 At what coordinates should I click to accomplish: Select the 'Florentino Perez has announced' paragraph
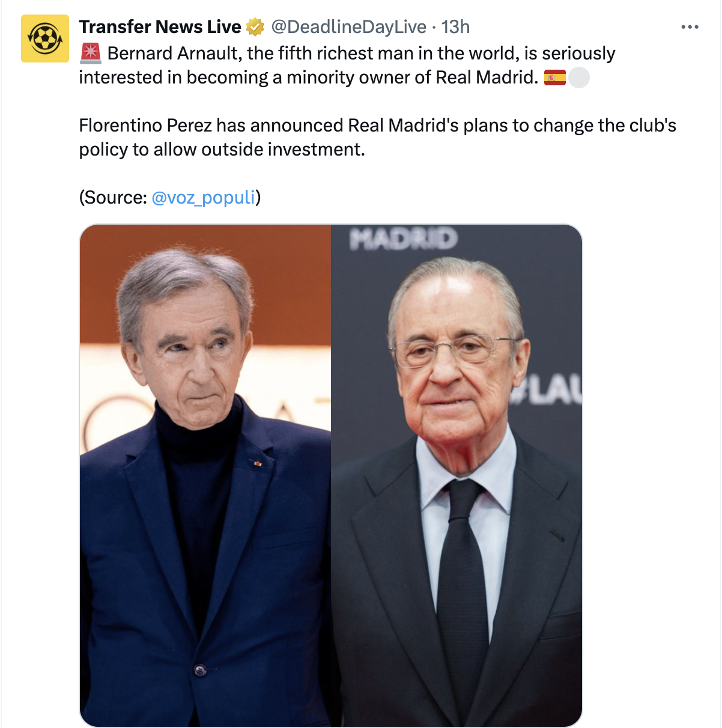[378, 138]
